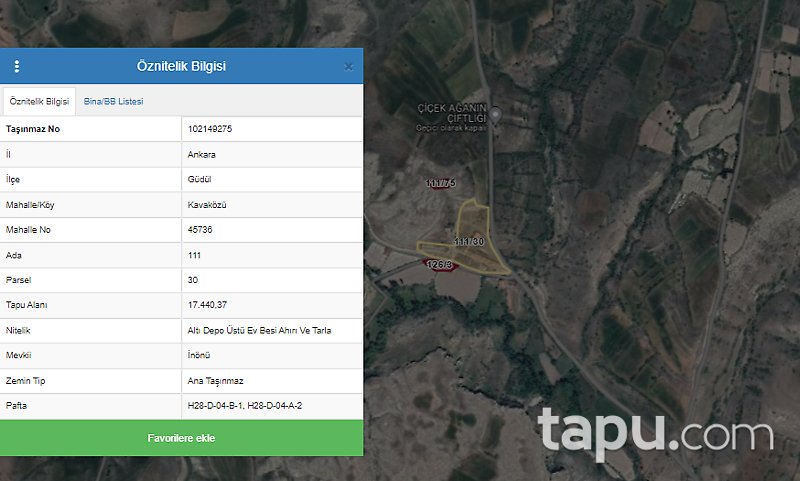Select the Öznitelik Bilgisi tab
This screenshot has height=481, width=800.
pos(39,102)
